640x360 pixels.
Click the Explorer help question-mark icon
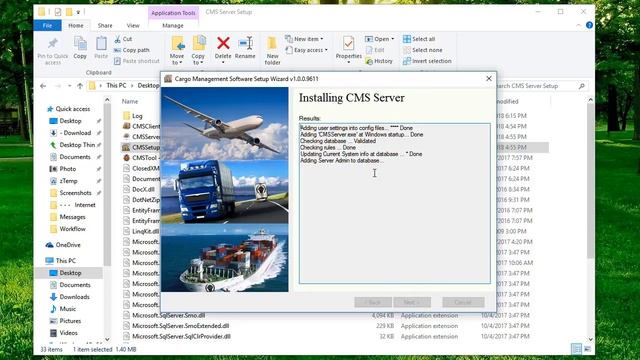point(589,25)
